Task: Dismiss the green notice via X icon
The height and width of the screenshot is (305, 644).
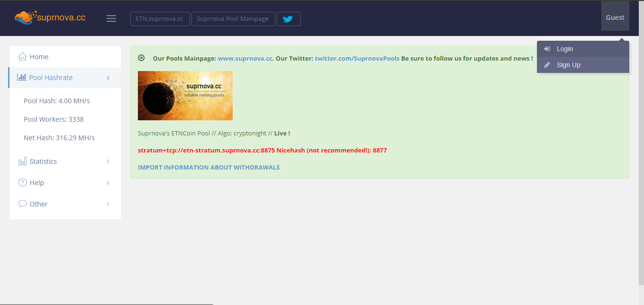Action: (141, 58)
